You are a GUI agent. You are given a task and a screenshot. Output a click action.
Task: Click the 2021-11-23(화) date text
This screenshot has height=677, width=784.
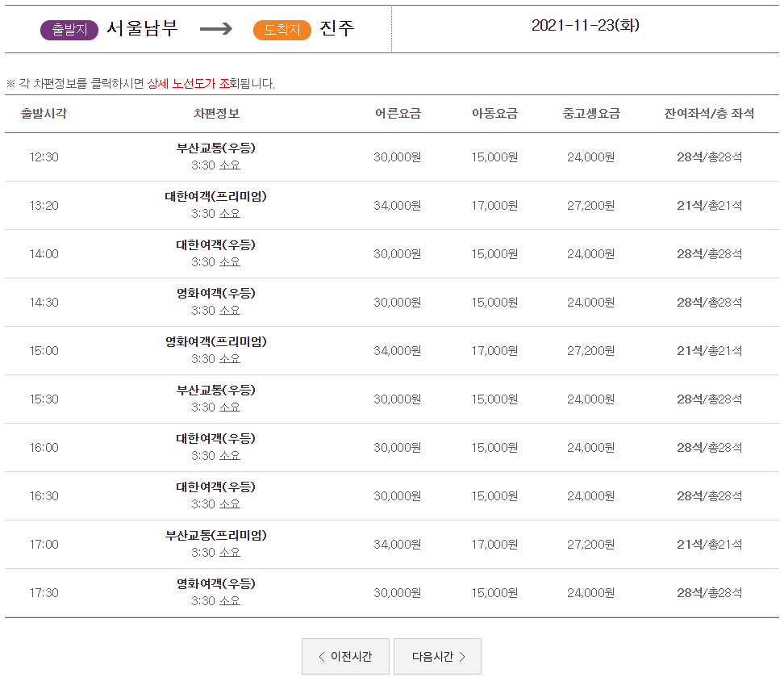(x=585, y=25)
